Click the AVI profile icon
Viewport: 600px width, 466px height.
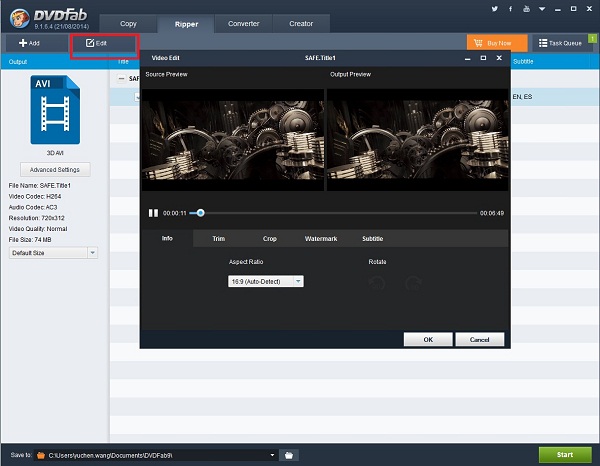click(55, 110)
